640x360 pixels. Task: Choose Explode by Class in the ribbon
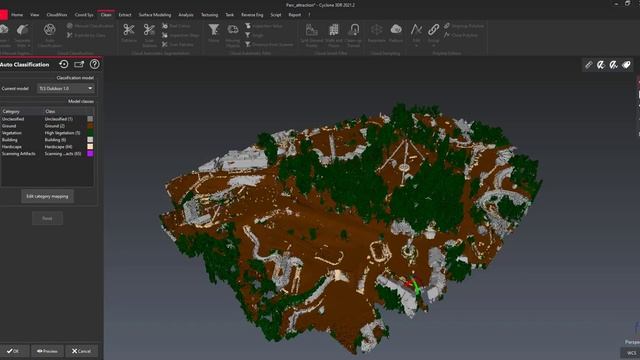coord(87,35)
